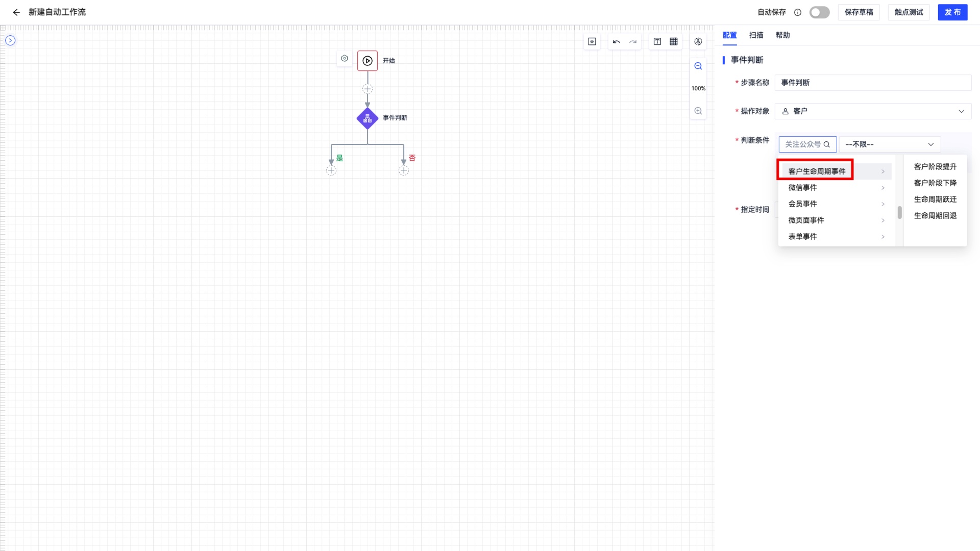Add step under the 是 branch

click(331, 170)
